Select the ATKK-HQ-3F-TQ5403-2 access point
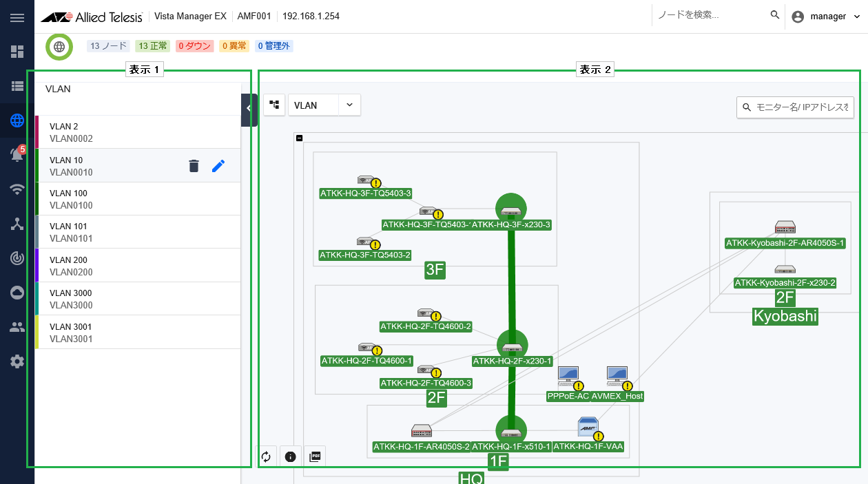Viewport: 868px width, 484px height. click(x=365, y=241)
